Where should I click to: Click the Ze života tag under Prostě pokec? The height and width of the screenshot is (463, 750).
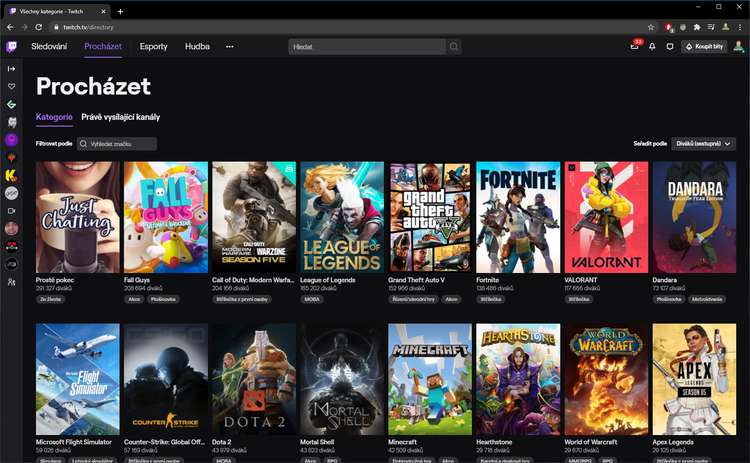pos(51,299)
